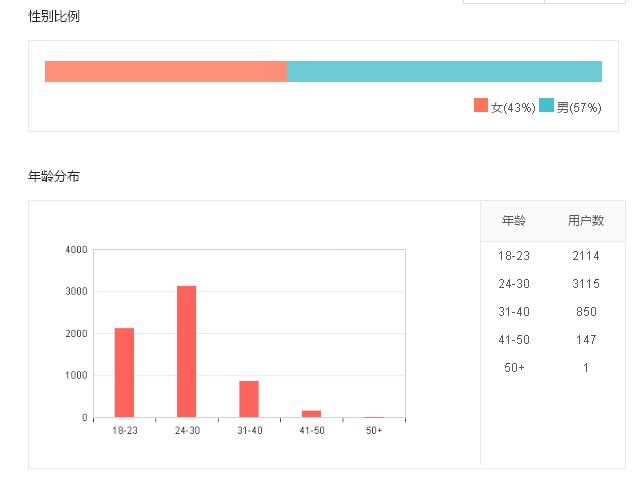Click the 性别比例 section heading
Viewport: 641px width, 499px height.
tap(54, 17)
